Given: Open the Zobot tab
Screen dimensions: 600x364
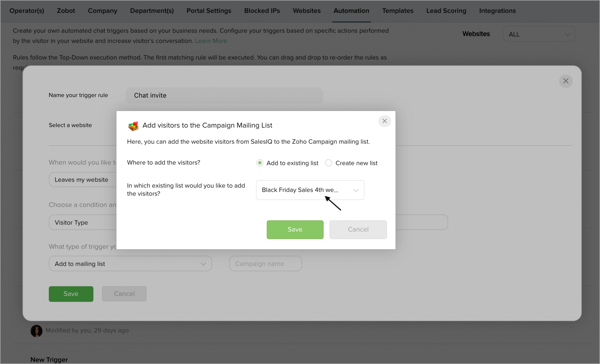Looking at the screenshot, I should 66,11.
